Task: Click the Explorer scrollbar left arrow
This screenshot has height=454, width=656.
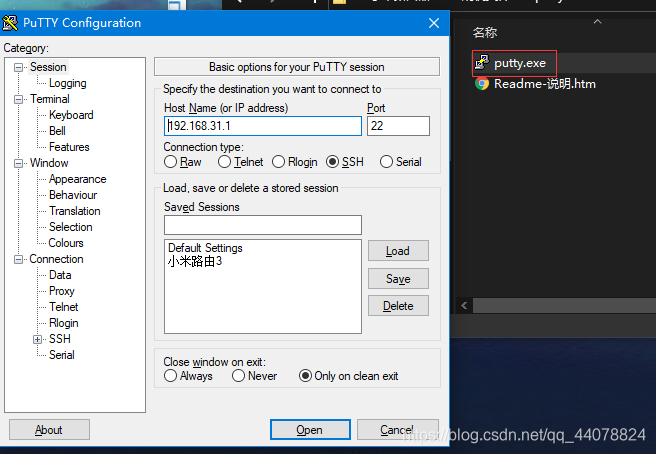Action: (x=464, y=305)
